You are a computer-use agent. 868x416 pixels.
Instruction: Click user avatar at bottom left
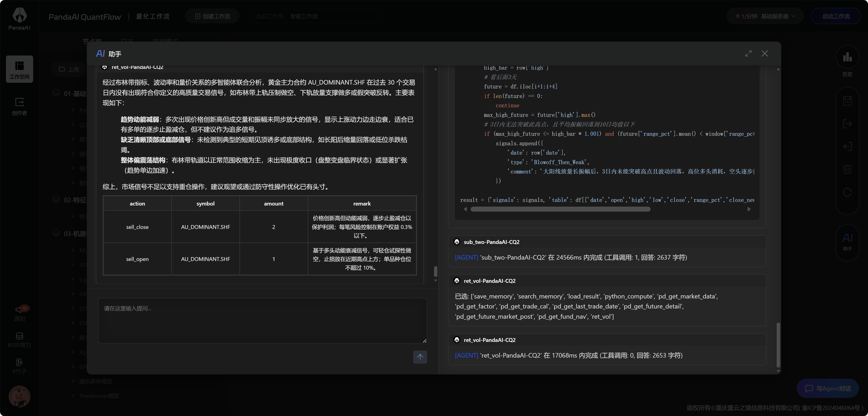[x=19, y=396]
